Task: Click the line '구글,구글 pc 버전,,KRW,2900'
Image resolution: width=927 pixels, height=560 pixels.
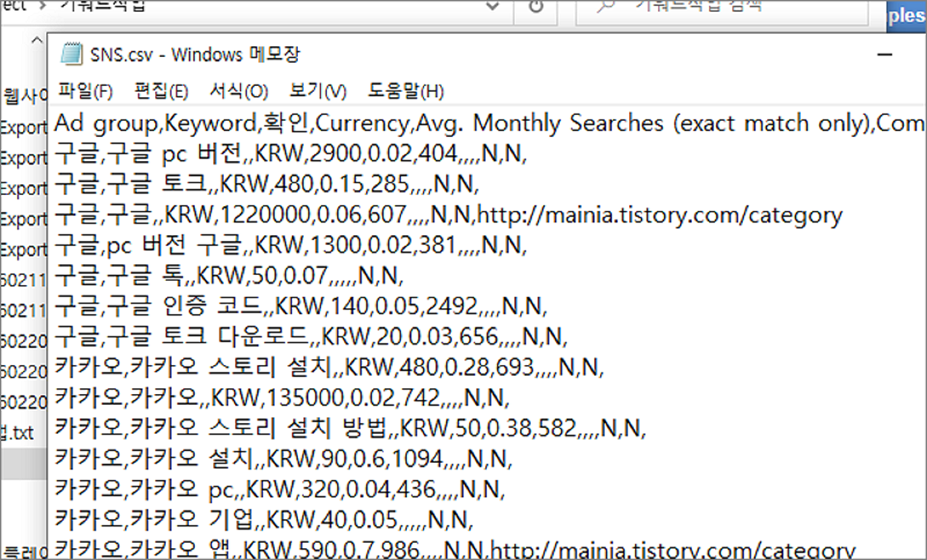Action: tap(291, 154)
